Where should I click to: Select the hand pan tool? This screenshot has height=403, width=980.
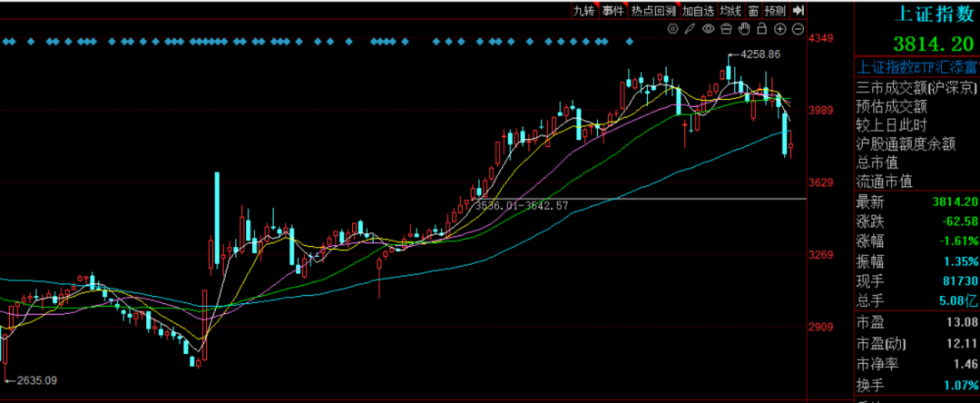[x=744, y=29]
